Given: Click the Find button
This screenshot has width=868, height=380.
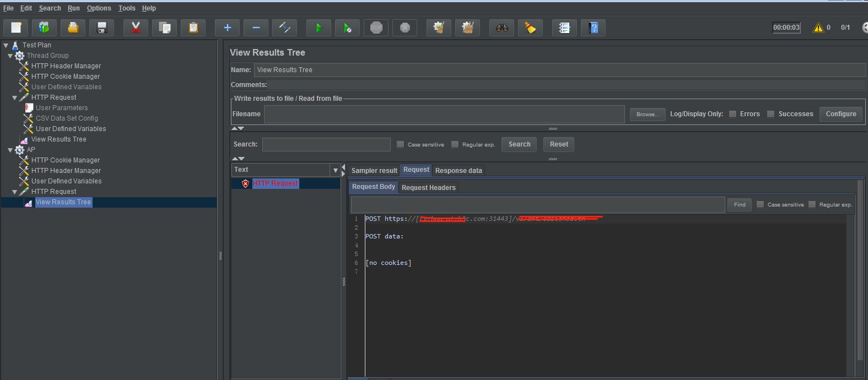Looking at the screenshot, I should pyautogui.click(x=740, y=205).
